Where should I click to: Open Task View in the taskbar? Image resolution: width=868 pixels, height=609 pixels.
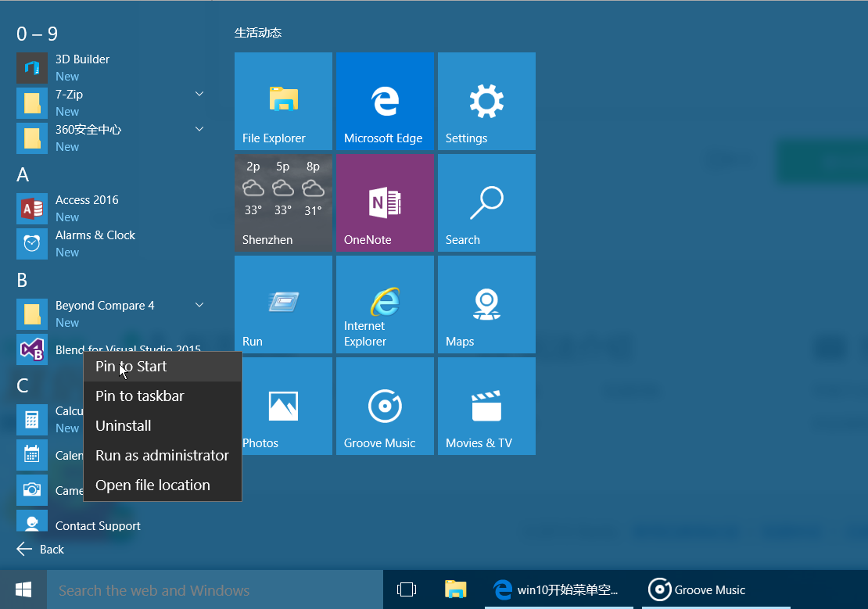(x=407, y=589)
